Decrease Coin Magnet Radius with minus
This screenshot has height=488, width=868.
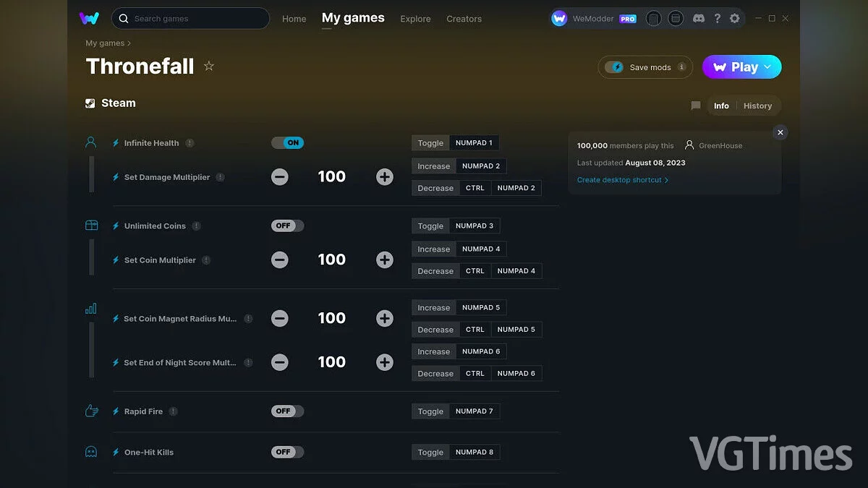point(280,319)
